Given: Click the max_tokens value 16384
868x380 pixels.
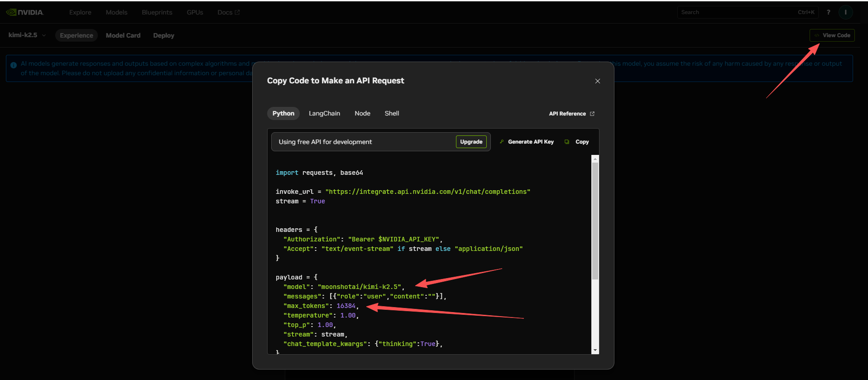Looking at the screenshot, I should pyautogui.click(x=346, y=306).
